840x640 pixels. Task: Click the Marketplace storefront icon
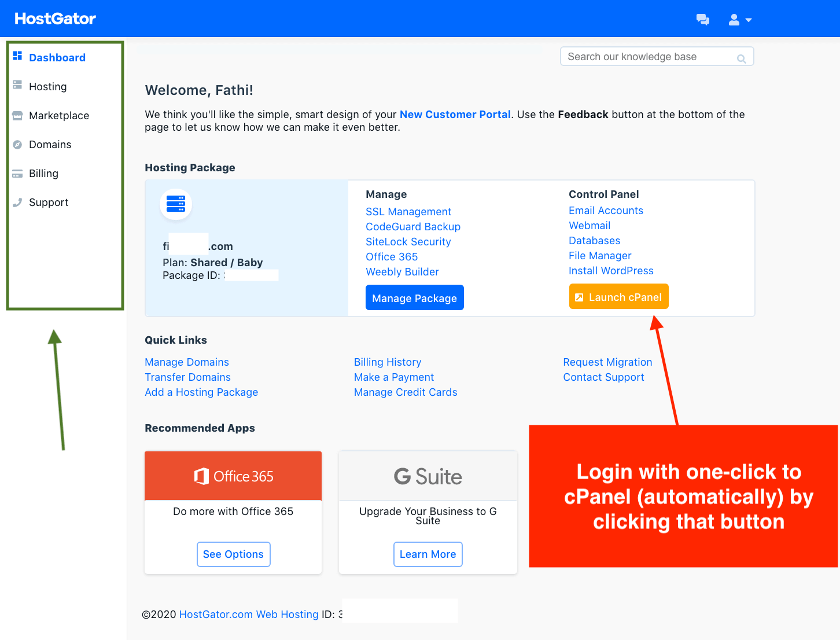pos(17,115)
